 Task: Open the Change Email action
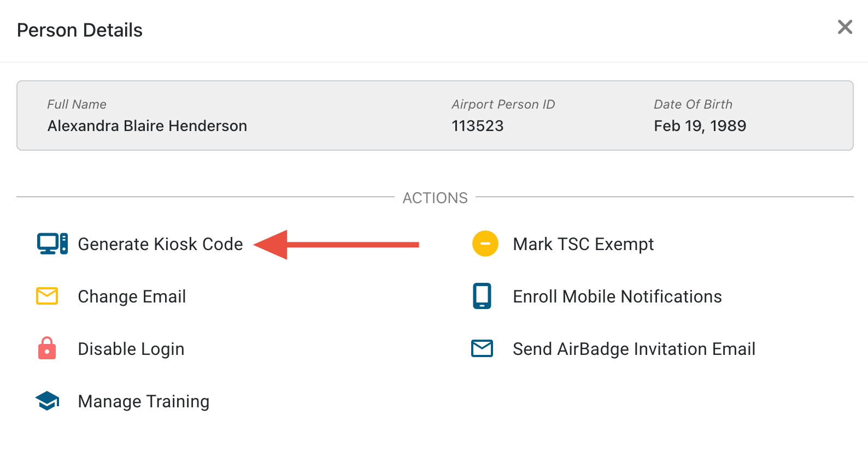click(132, 296)
